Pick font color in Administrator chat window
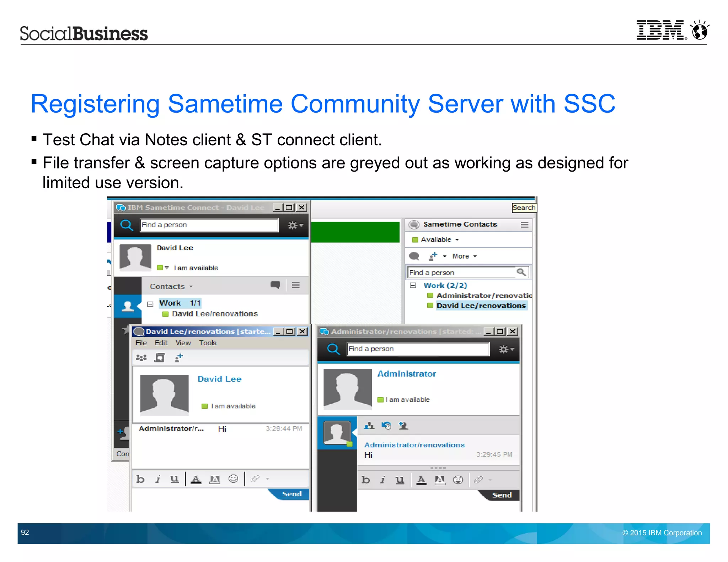Image resolution: width=728 pixels, height=562 pixels. 421,480
